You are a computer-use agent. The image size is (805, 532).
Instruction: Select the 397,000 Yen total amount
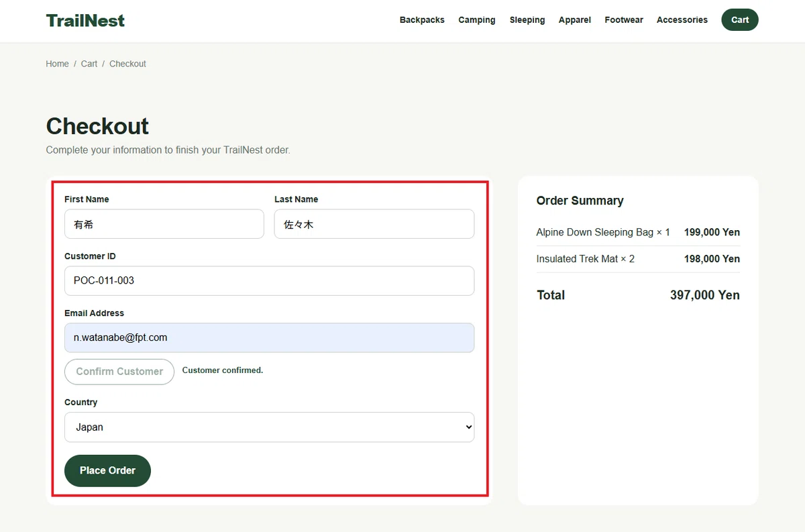(705, 295)
